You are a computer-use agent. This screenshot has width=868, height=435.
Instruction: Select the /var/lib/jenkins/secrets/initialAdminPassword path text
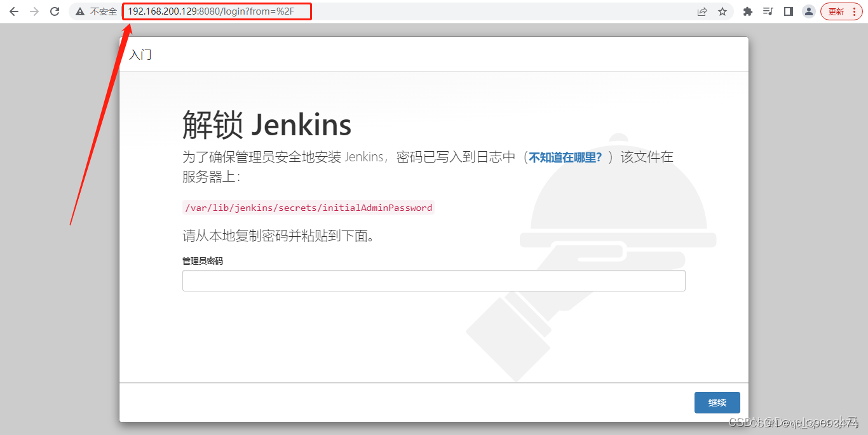(308, 208)
